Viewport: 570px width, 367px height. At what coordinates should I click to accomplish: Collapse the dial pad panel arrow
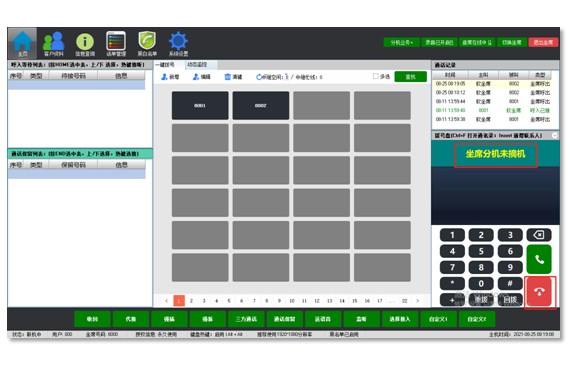click(x=554, y=135)
